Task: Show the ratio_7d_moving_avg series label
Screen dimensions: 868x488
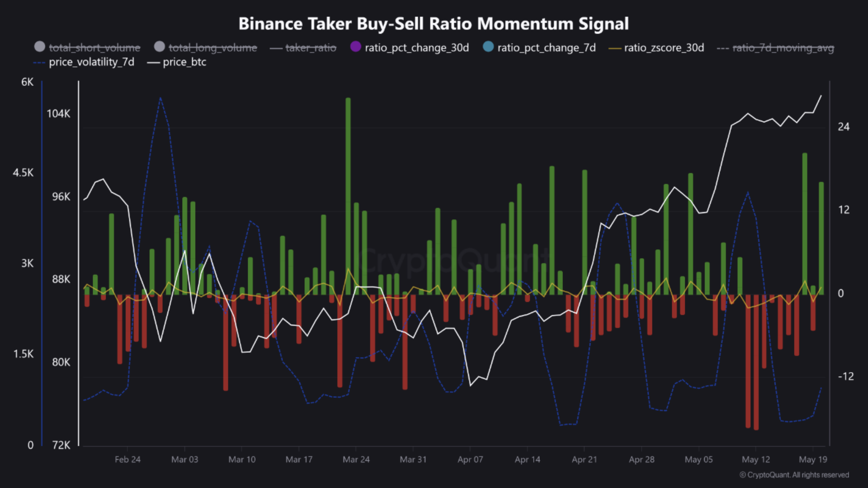Action: click(783, 48)
